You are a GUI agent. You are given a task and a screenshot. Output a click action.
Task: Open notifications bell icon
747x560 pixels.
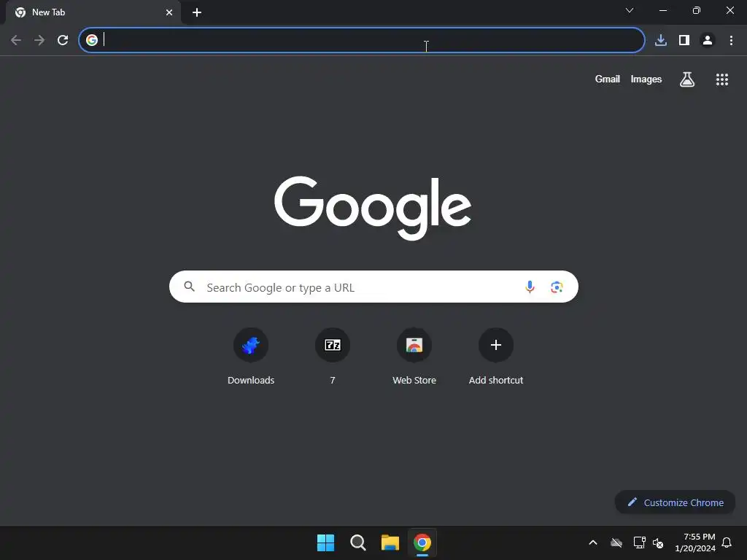[727, 542]
